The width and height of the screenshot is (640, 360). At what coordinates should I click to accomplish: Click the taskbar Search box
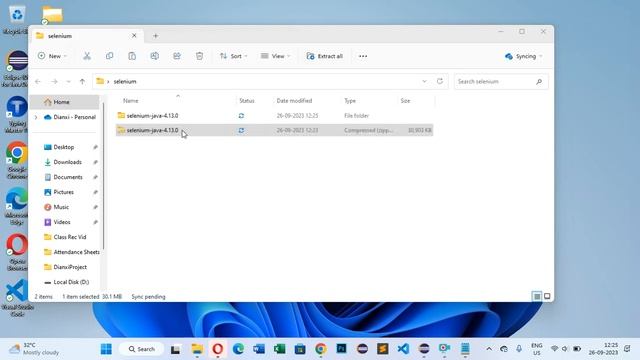pos(142,349)
